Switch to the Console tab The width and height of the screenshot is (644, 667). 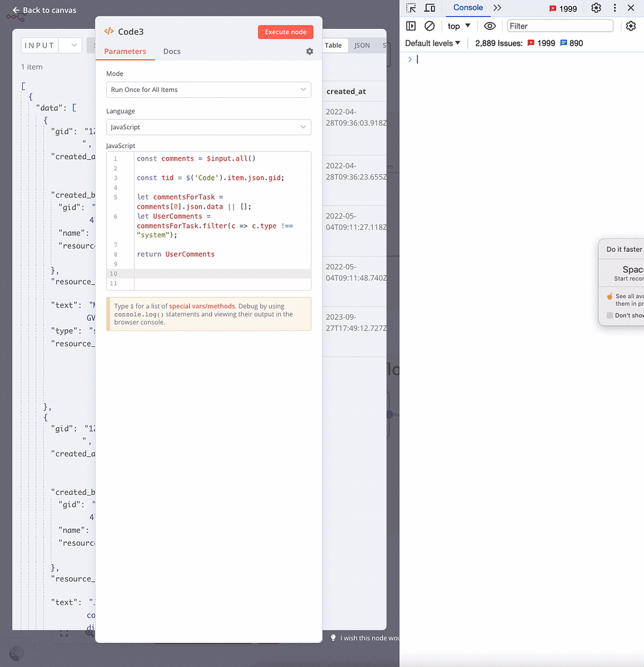469,8
